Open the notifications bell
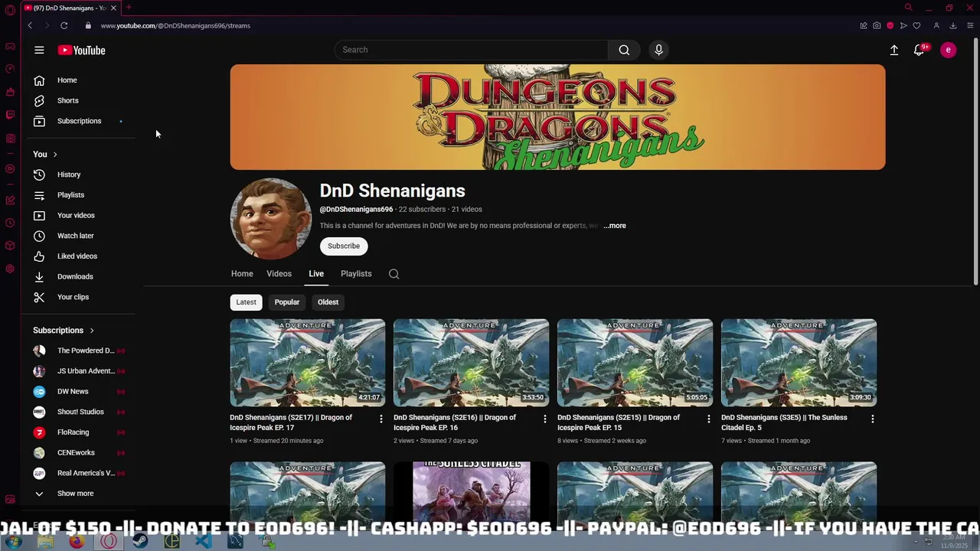This screenshot has width=980, height=551. 919,50
